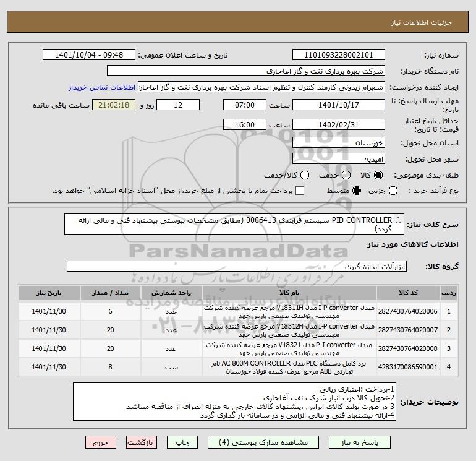The height and width of the screenshot is (461, 476).
Task: Click the need number field 1101093228002101
Action: (339, 54)
